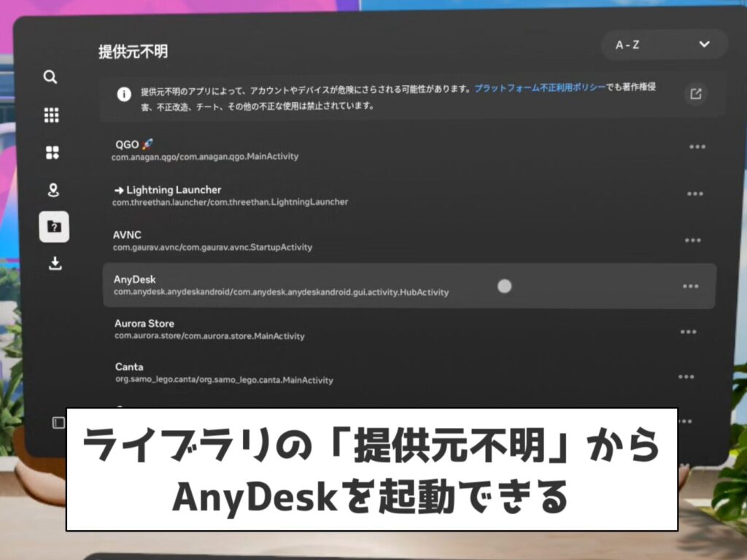747x560 pixels.
Task: Open the three-dot menu for Lightning Launcher
Action: pos(695,194)
